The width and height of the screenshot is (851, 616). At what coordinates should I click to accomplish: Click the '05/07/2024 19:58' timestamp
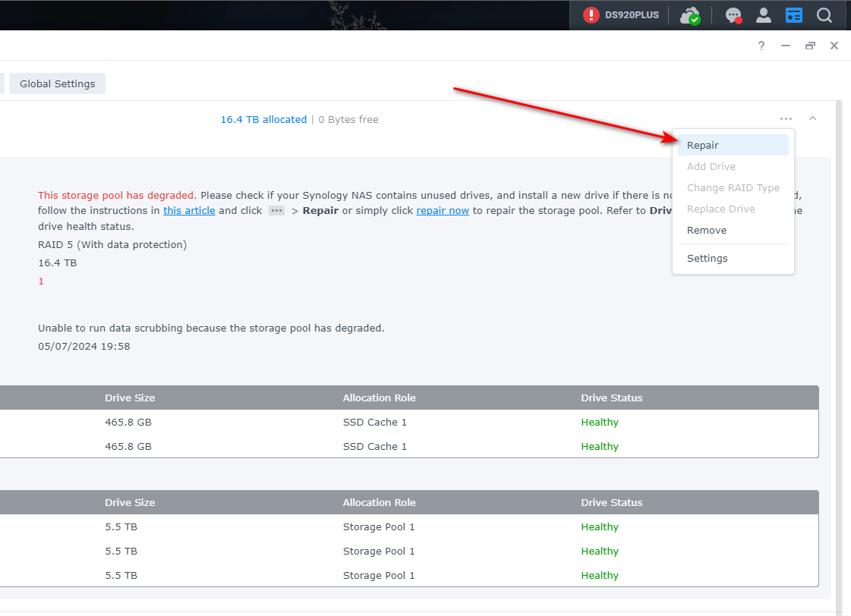pyautogui.click(x=84, y=346)
